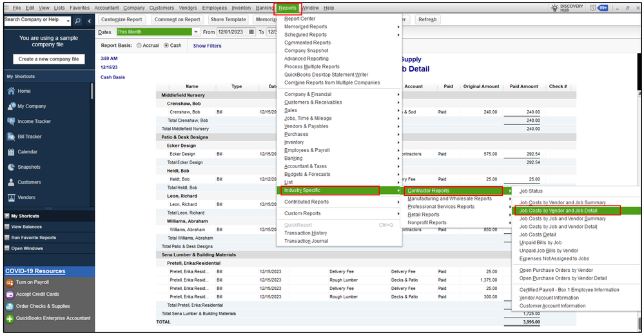Expand Customers & Receivables submenu

tap(398, 102)
